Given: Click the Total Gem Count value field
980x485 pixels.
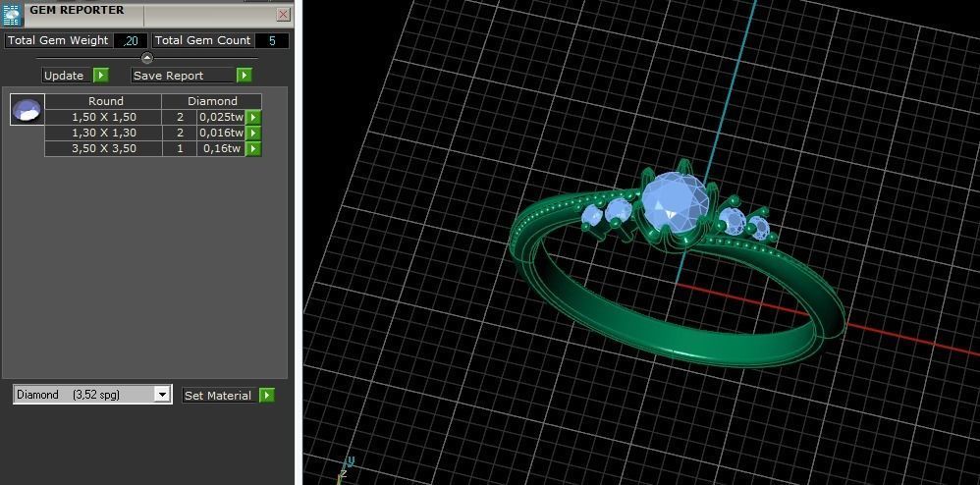Looking at the screenshot, I should (272, 41).
